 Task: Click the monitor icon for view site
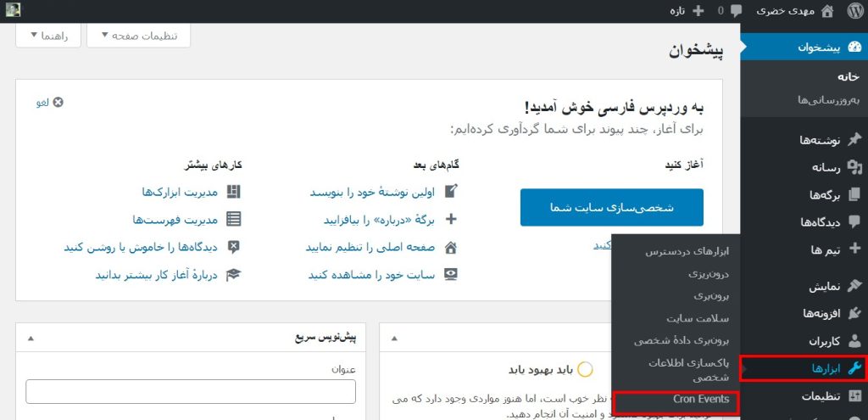click(451, 275)
